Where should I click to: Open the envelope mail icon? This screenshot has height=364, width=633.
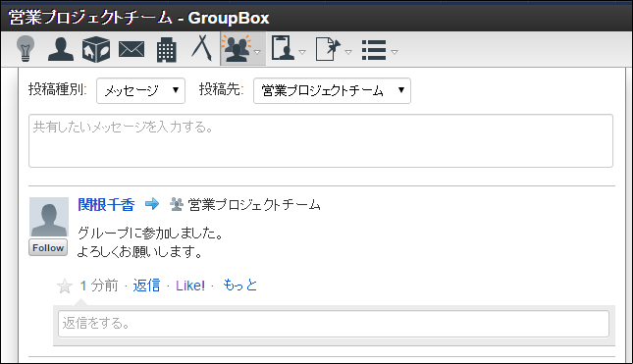tap(132, 50)
